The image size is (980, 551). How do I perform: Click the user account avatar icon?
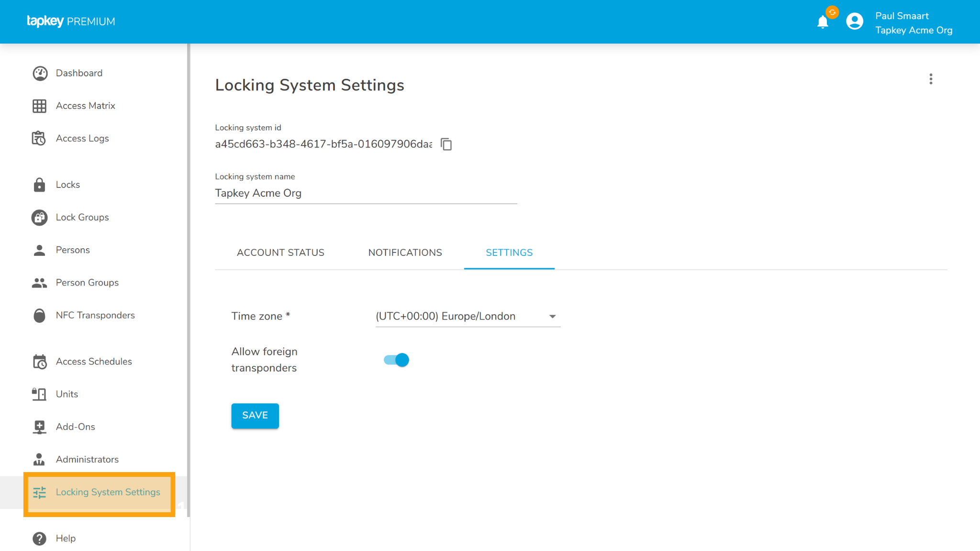(x=855, y=22)
